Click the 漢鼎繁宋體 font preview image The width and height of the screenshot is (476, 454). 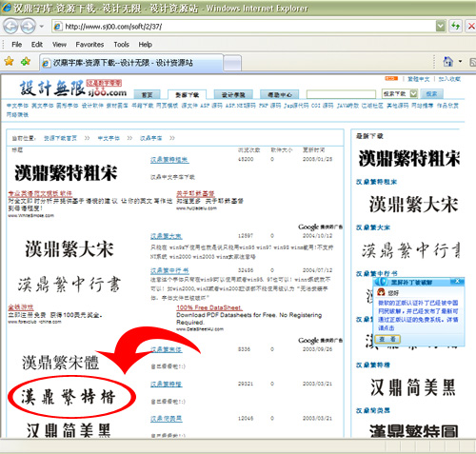[60, 363]
